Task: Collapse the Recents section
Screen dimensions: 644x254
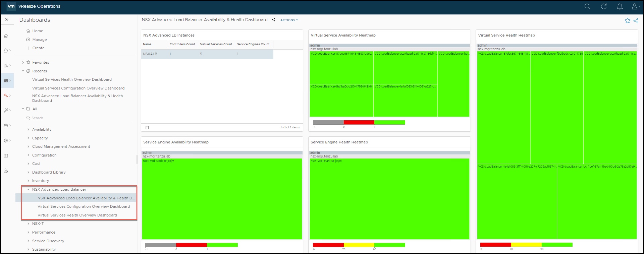Action: [x=23, y=71]
